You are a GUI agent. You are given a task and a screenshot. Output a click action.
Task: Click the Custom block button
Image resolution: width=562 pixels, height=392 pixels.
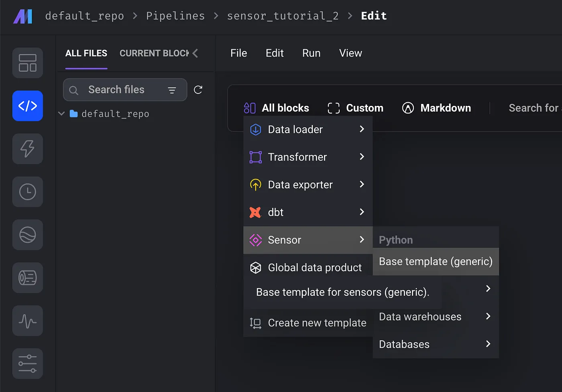(x=356, y=108)
